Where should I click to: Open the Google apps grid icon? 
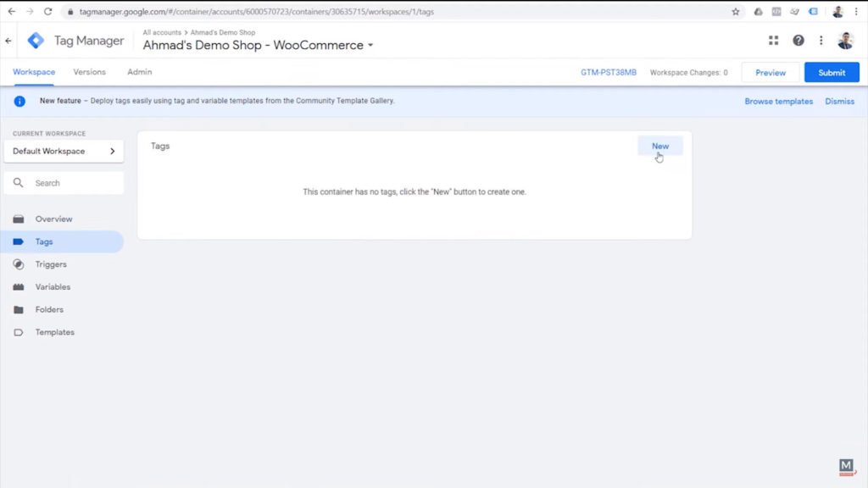(772, 40)
